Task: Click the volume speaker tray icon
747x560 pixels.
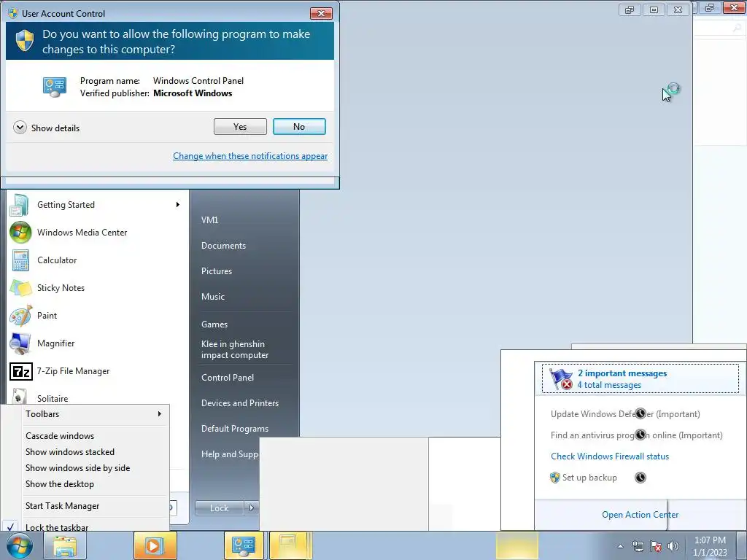Action: click(673, 546)
